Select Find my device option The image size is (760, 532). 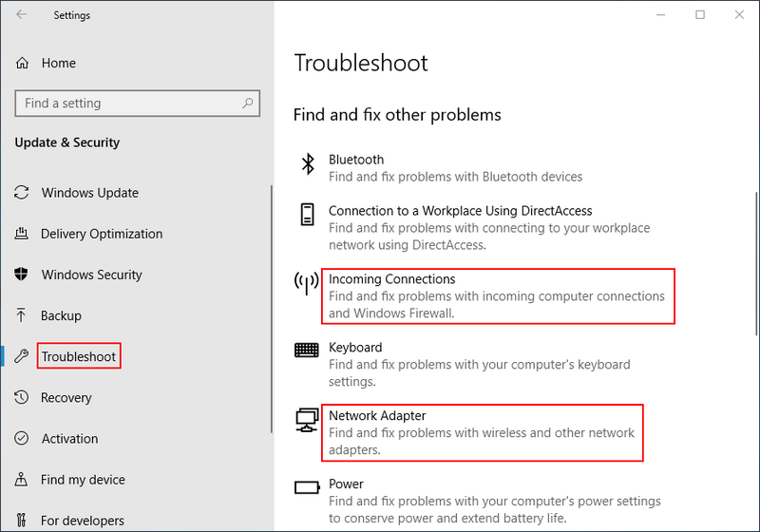(83, 480)
